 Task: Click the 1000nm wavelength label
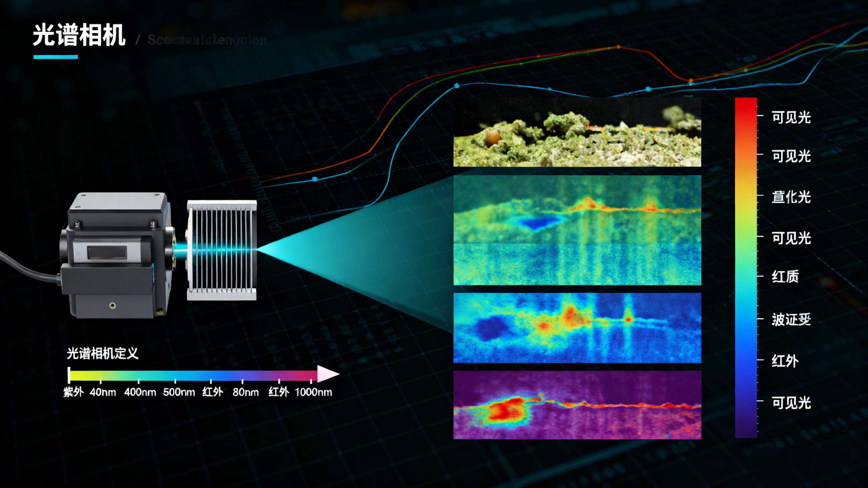point(313,392)
